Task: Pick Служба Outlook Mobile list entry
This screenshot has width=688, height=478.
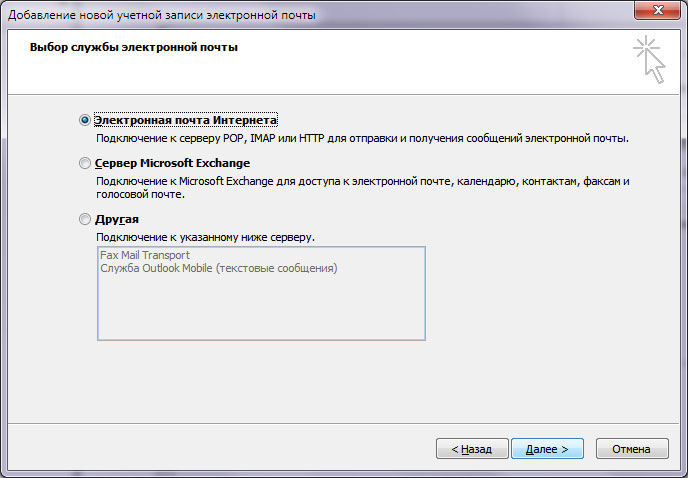Action: [219, 268]
